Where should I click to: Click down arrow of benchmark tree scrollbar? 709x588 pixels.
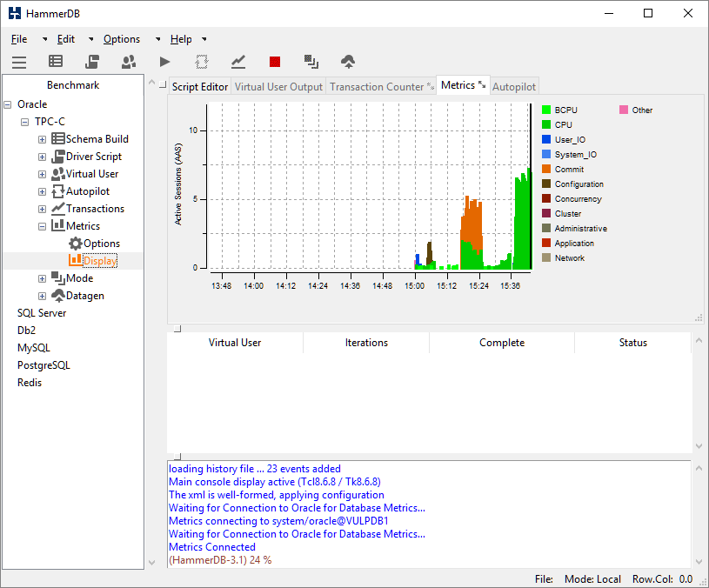[152, 563]
